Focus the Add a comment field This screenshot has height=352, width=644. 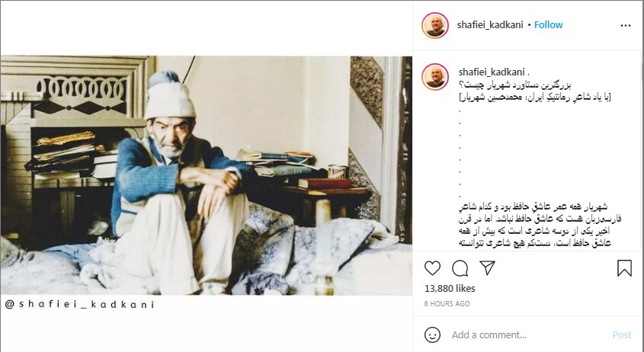(529, 334)
